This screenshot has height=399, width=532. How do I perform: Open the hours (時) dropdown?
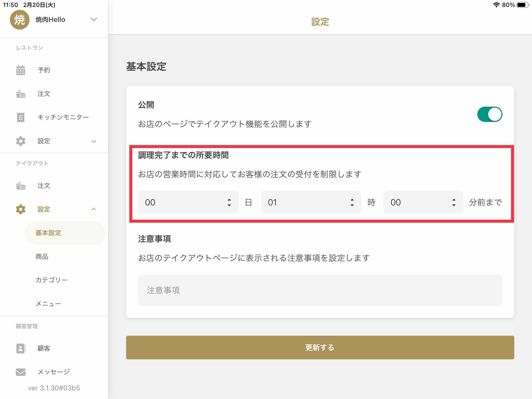coord(311,202)
